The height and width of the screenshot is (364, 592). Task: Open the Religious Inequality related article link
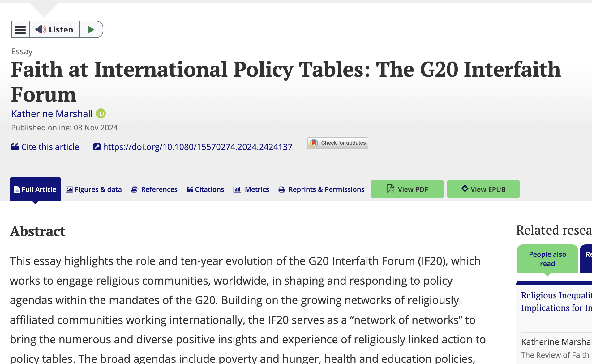(x=556, y=302)
